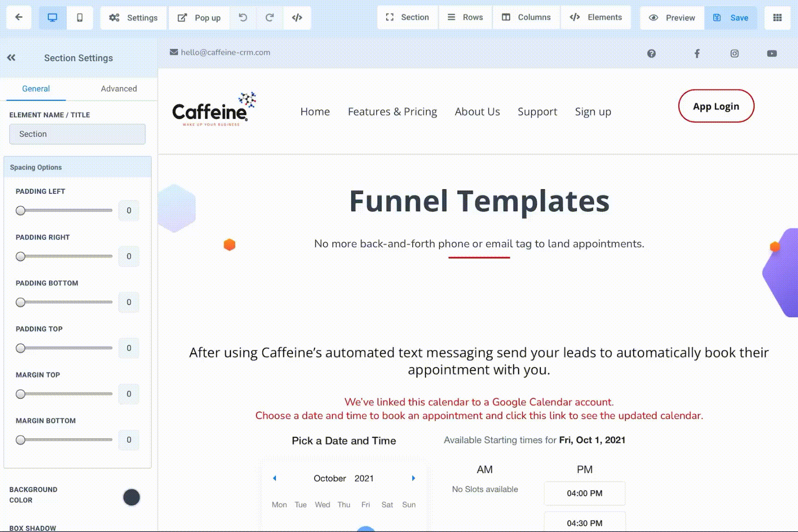Image resolution: width=798 pixels, height=532 pixels.
Task: Select the 'No more back-and-forth' subheading
Action: pos(479,244)
